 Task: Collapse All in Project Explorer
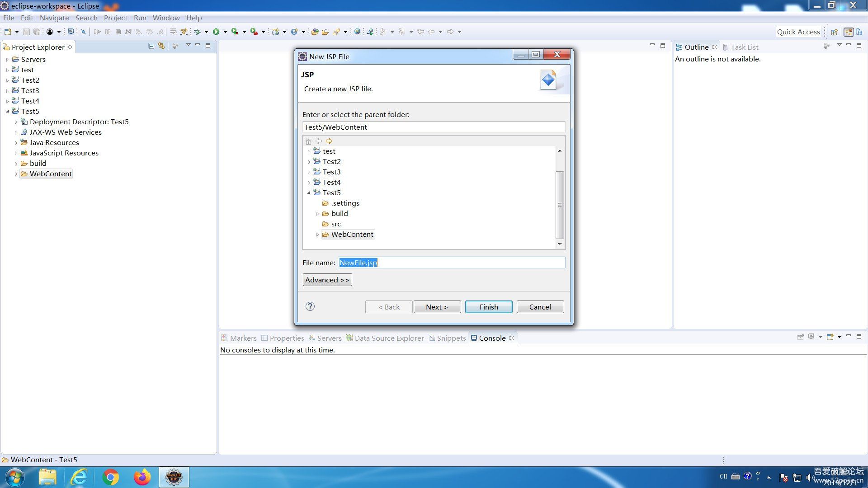tap(151, 46)
